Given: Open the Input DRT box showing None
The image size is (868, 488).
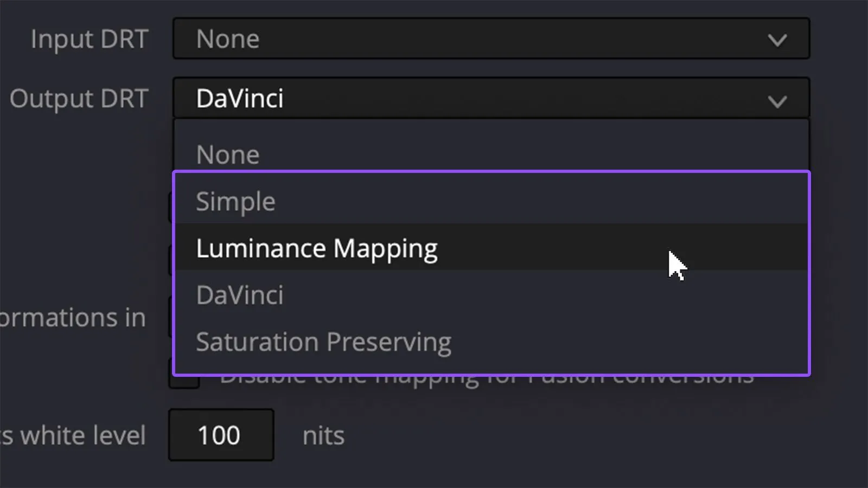Looking at the screenshot, I should coord(492,38).
